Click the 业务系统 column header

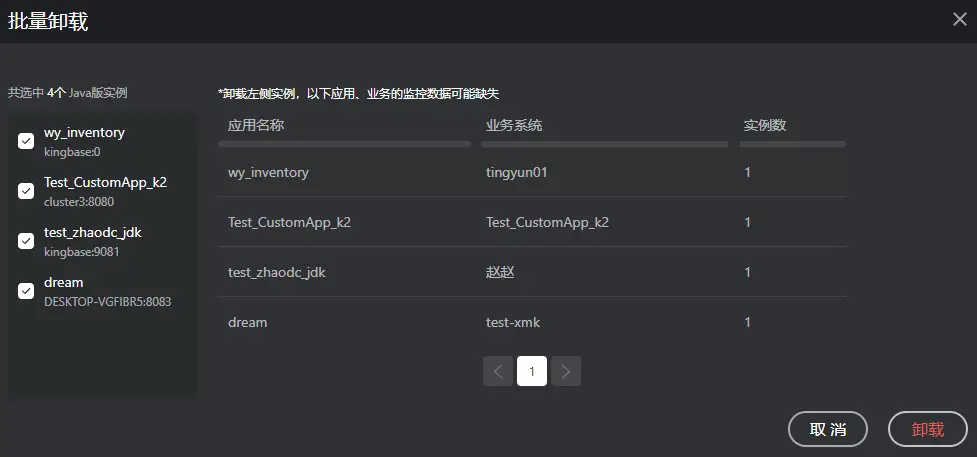coord(514,126)
